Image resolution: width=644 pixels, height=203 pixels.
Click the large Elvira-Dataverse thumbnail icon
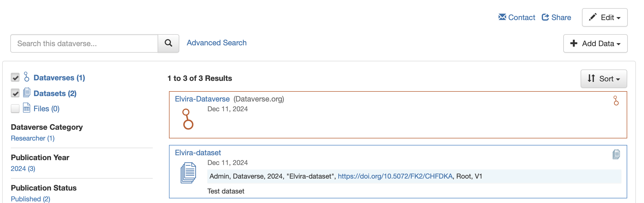pos(188,119)
